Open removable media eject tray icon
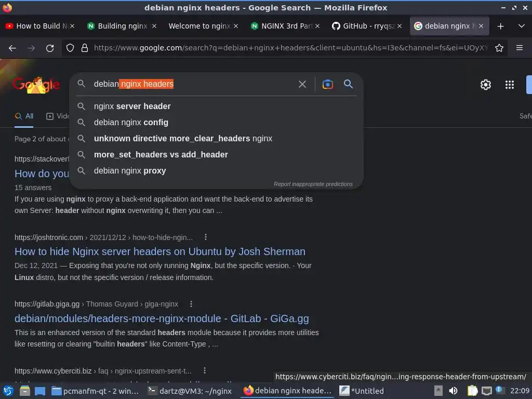The height and width of the screenshot is (399, 532). click(x=438, y=391)
